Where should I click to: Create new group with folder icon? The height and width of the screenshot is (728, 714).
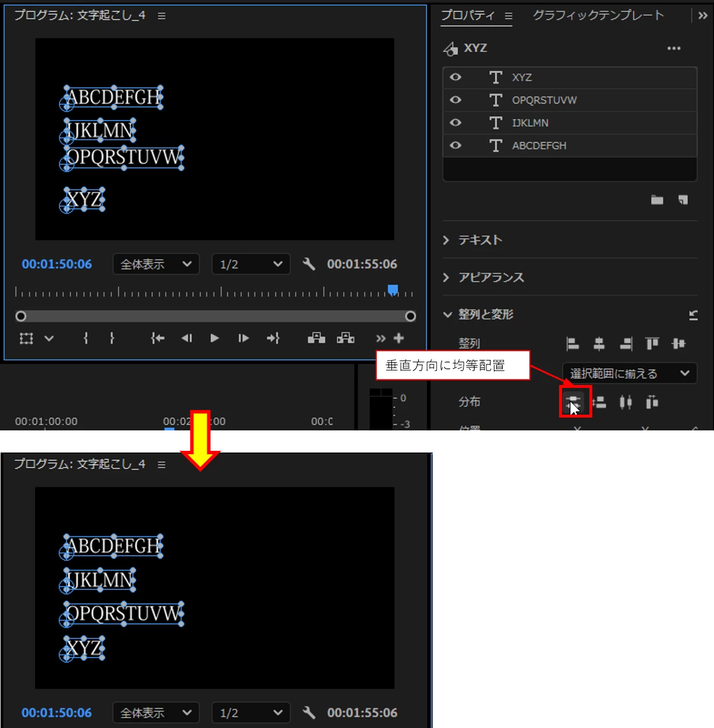(657, 200)
